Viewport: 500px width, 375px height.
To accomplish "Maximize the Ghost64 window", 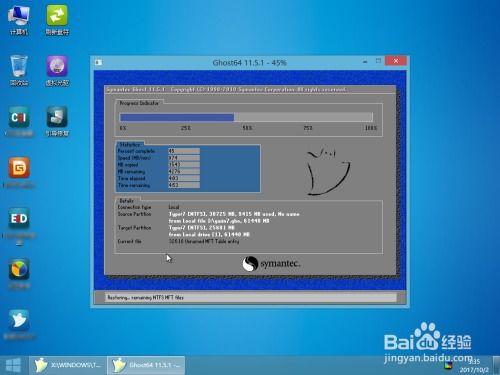I will point(378,61).
